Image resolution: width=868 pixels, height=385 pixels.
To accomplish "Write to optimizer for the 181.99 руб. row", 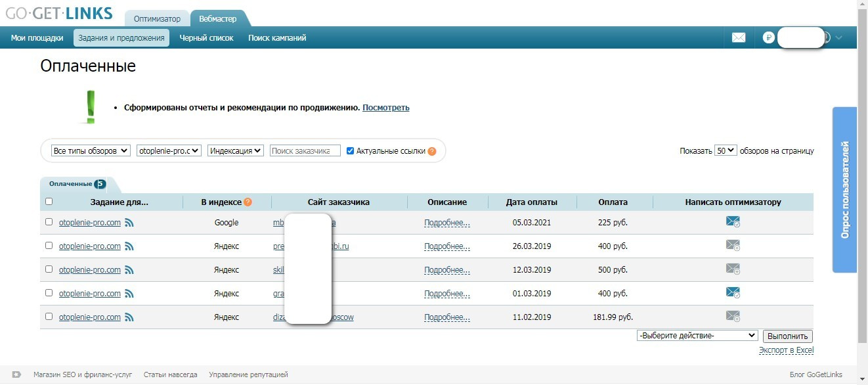I will click(x=733, y=317).
